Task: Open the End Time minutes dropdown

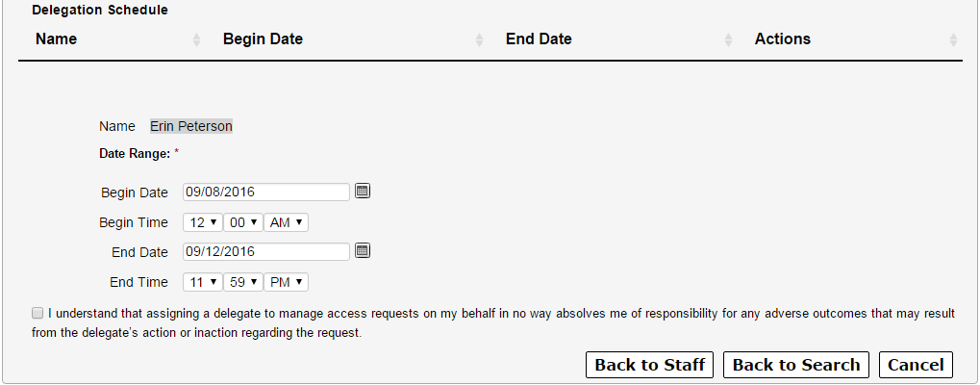Action: tap(243, 282)
